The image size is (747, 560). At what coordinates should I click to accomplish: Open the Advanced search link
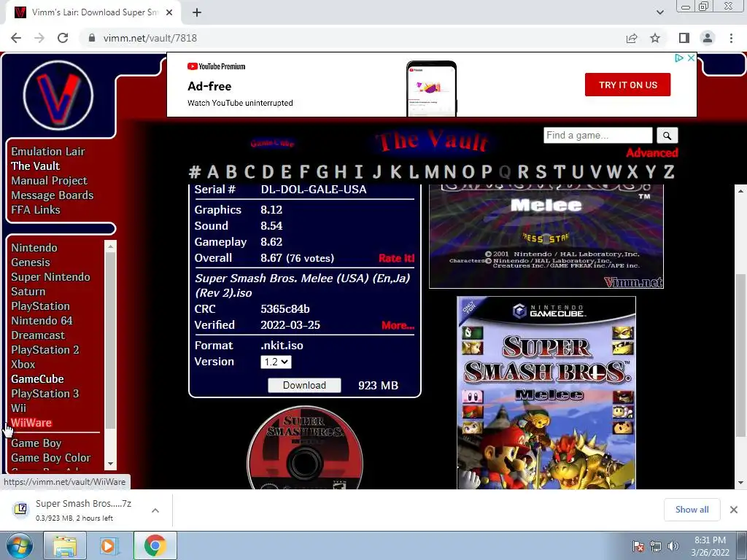(x=651, y=153)
